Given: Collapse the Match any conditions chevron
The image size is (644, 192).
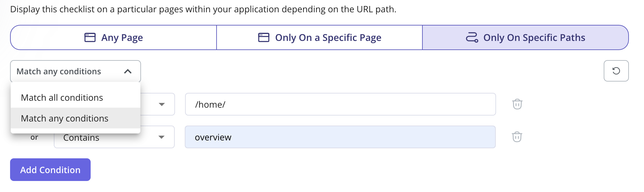Looking at the screenshot, I should click(x=128, y=71).
